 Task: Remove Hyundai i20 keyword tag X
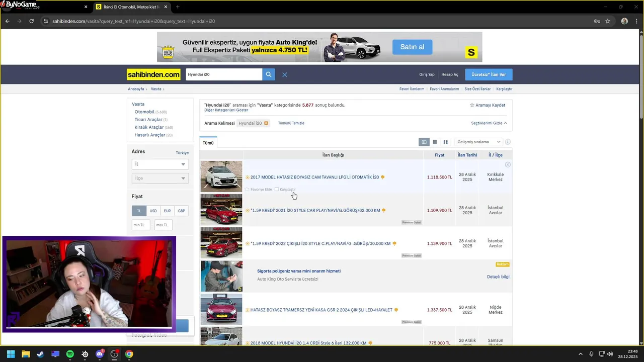(x=266, y=123)
